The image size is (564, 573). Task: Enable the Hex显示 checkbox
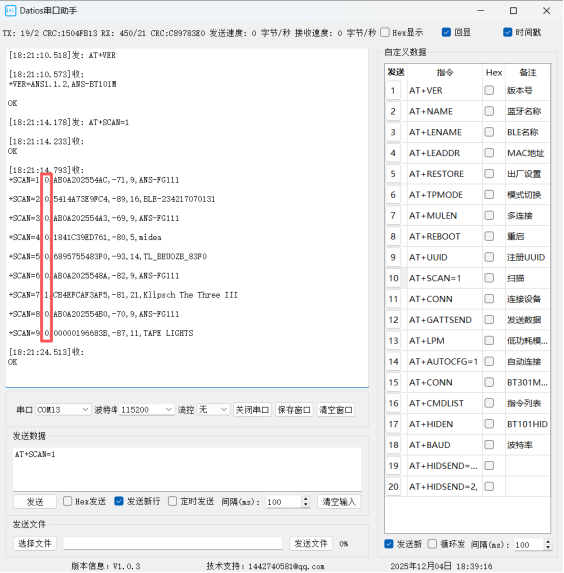click(x=385, y=33)
